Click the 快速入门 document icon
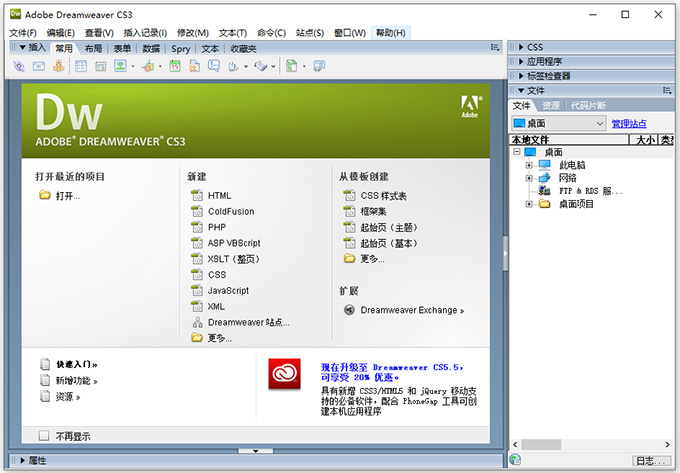The width and height of the screenshot is (680, 473). click(45, 365)
